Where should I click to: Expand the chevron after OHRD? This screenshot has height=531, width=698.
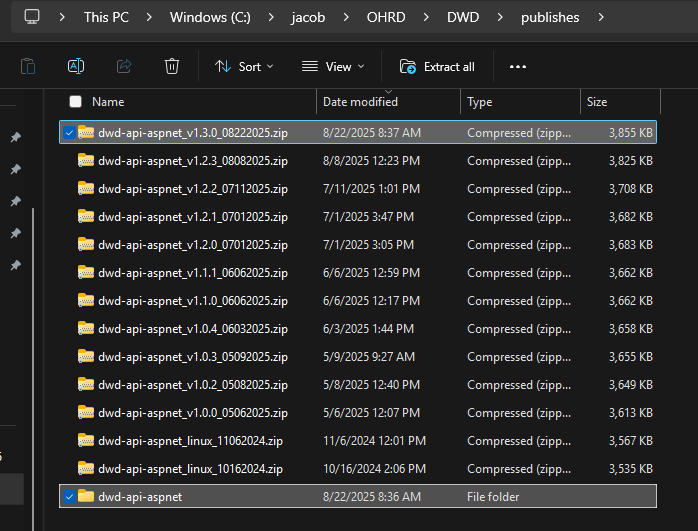coord(426,17)
